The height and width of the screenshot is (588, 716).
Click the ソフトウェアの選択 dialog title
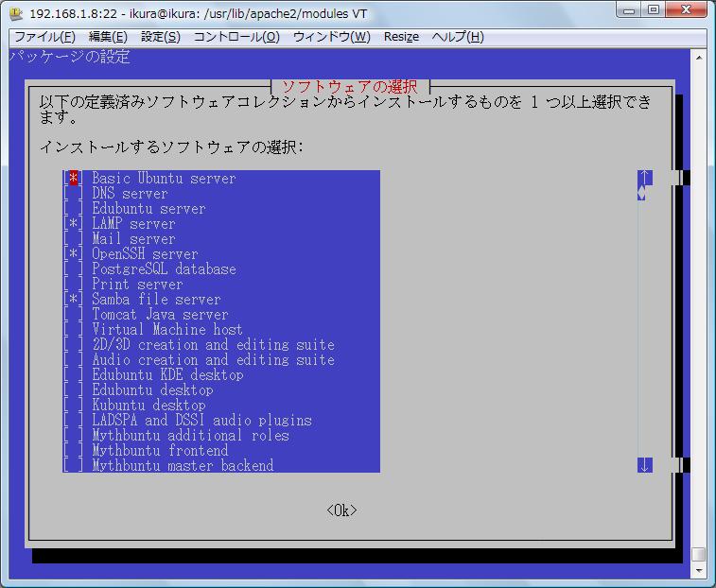click(x=350, y=86)
